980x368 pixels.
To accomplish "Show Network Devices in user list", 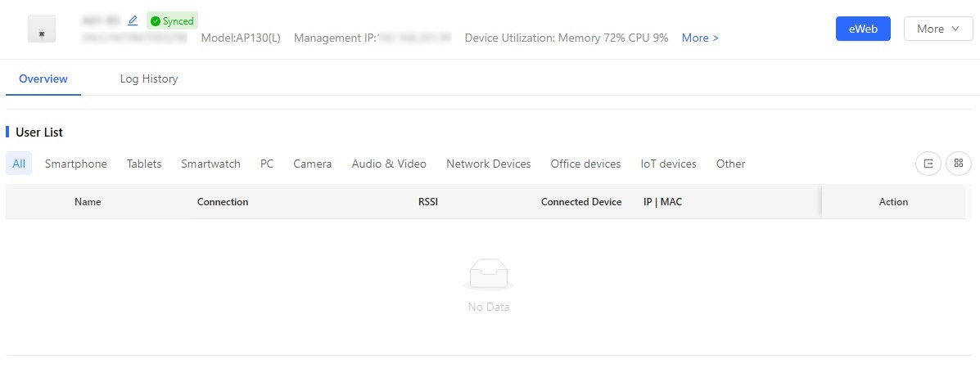I will pos(488,164).
